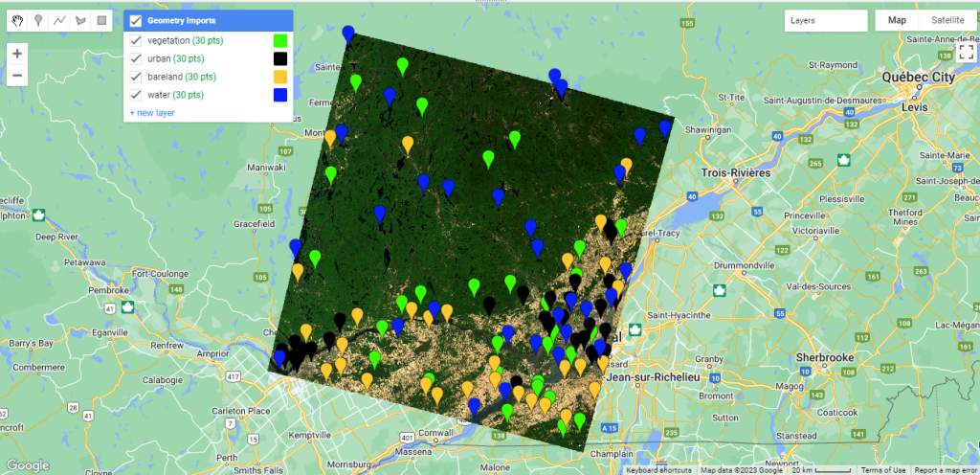This screenshot has height=475, width=980.
Task: Zoom out with the minus button
Action: [x=17, y=76]
